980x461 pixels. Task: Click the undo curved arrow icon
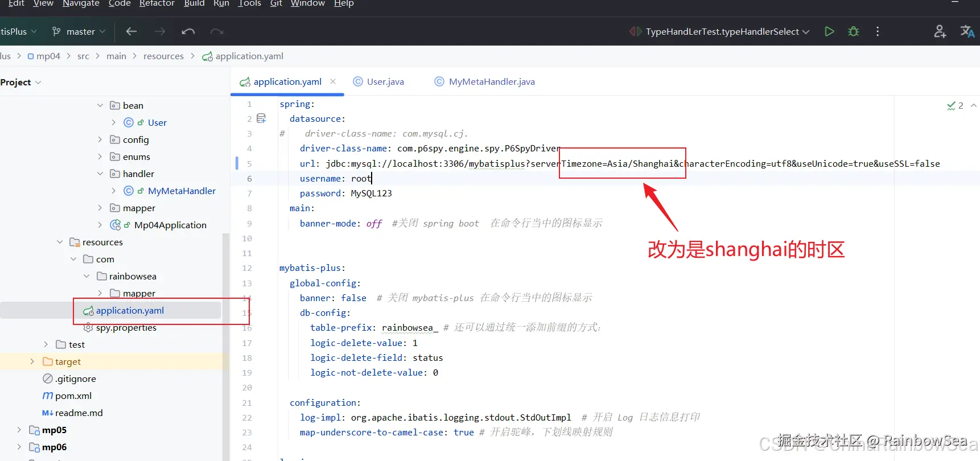(x=188, y=31)
